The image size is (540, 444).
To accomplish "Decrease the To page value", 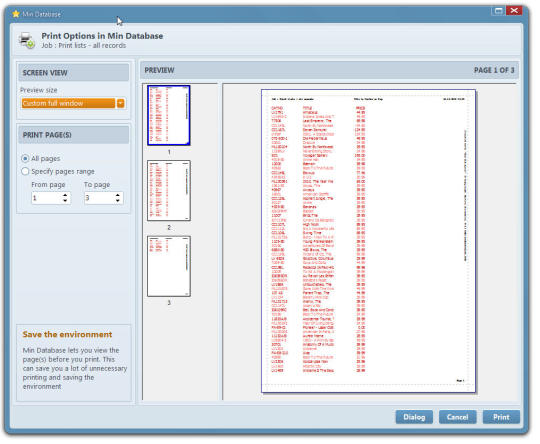I will pyautogui.click(x=118, y=200).
